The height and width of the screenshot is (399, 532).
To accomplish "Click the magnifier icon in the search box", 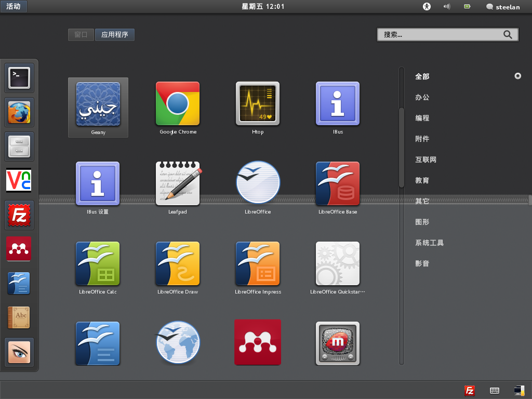I will click(508, 35).
